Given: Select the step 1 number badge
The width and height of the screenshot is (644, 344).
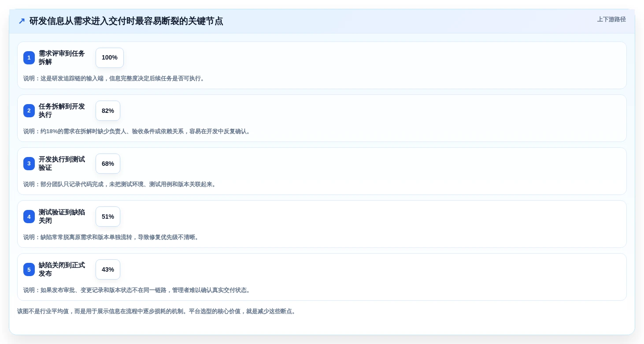Looking at the screenshot, I should [x=29, y=58].
